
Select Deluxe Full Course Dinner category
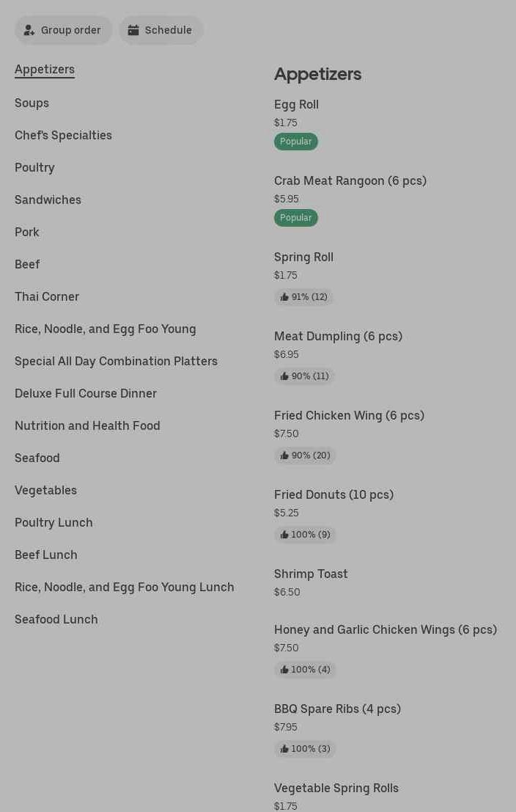(86, 394)
